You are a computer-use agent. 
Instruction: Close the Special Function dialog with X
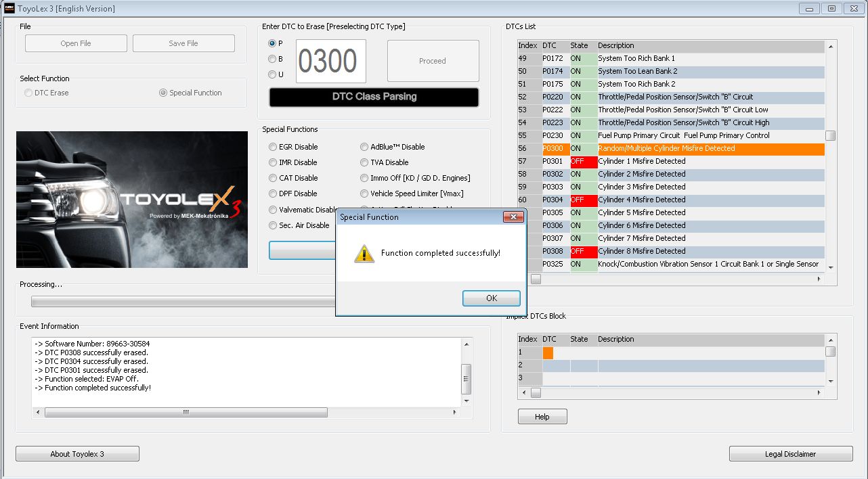513,217
